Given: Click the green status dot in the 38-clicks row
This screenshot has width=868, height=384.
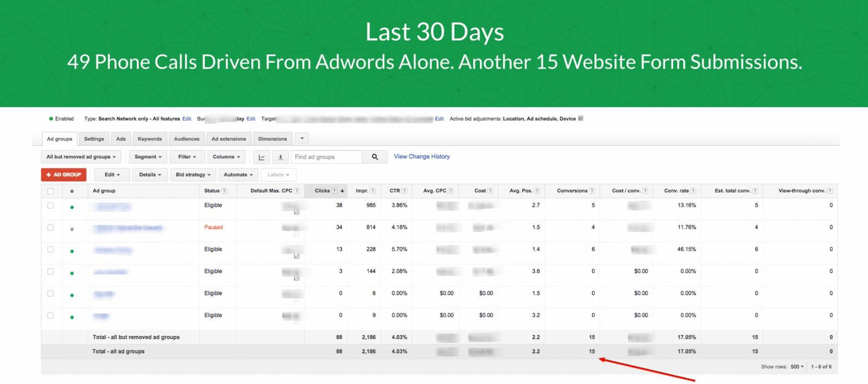Looking at the screenshot, I should click(72, 207).
